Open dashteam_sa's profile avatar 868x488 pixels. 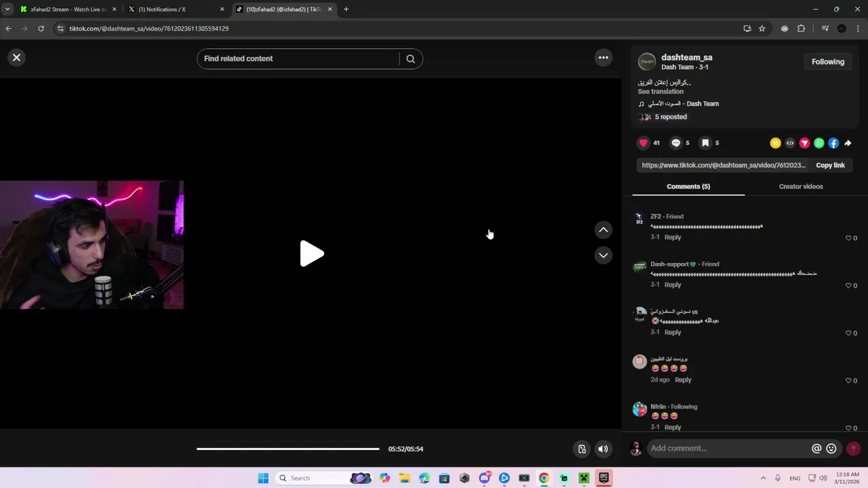(x=647, y=62)
